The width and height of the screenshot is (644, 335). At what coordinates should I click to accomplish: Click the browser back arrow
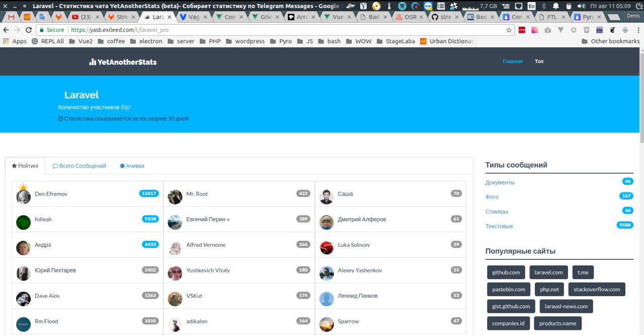(x=6, y=30)
